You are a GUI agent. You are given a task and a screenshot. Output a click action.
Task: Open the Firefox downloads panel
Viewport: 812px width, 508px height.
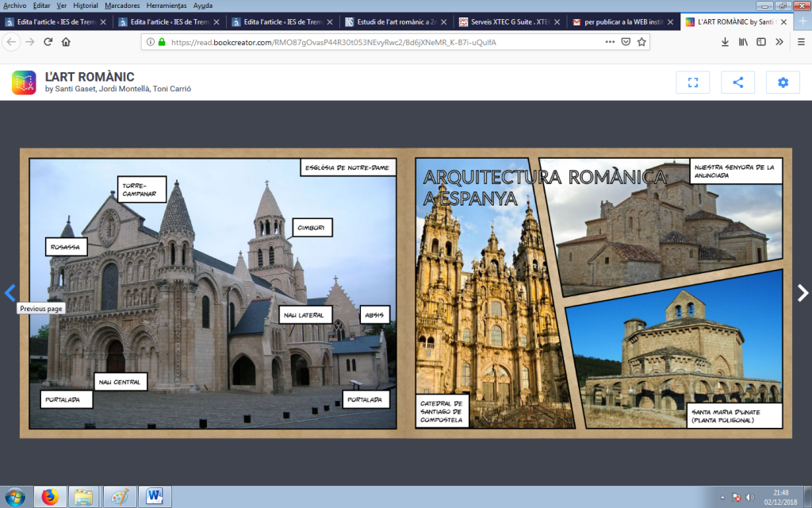point(725,42)
